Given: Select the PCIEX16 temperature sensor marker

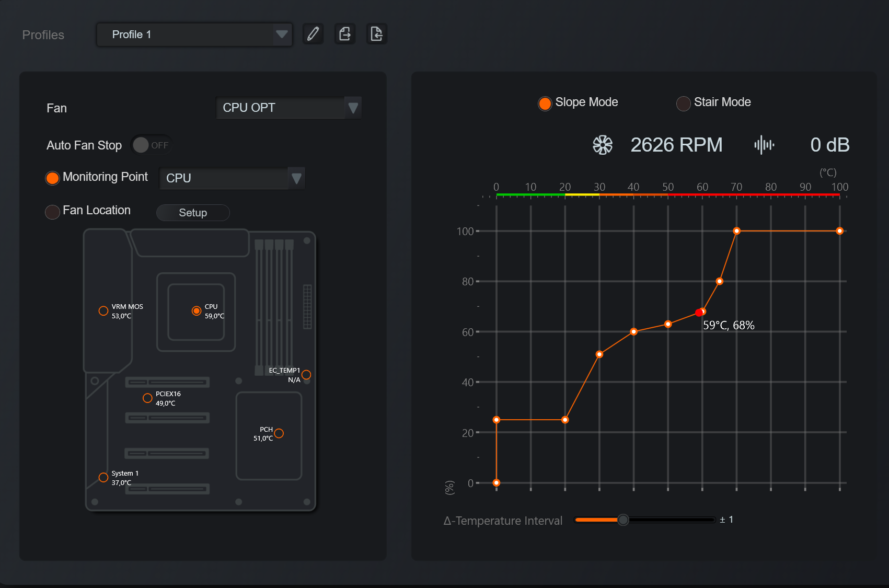Looking at the screenshot, I should pyautogui.click(x=147, y=398).
